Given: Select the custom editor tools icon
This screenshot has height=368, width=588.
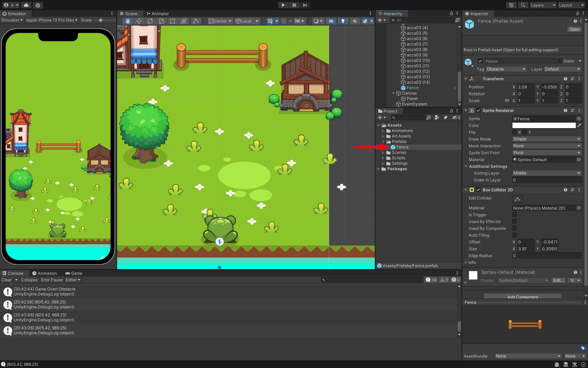Looking at the screenshot, I should pos(196,21).
